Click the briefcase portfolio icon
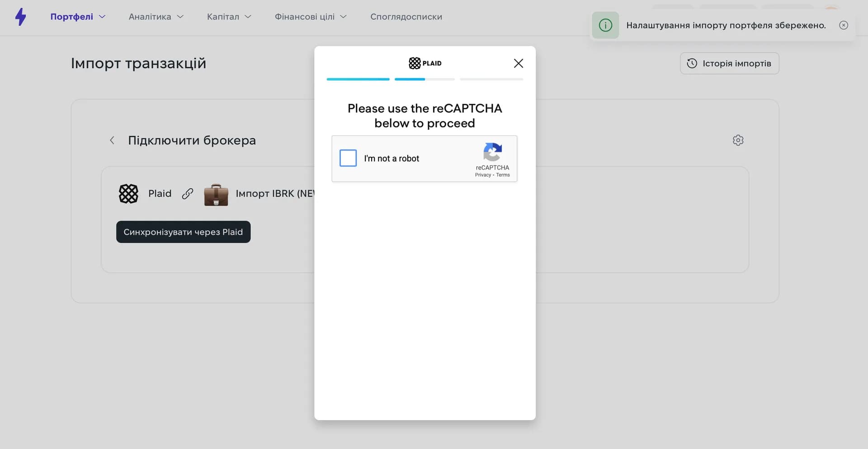The image size is (868, 449). (216, 194)
